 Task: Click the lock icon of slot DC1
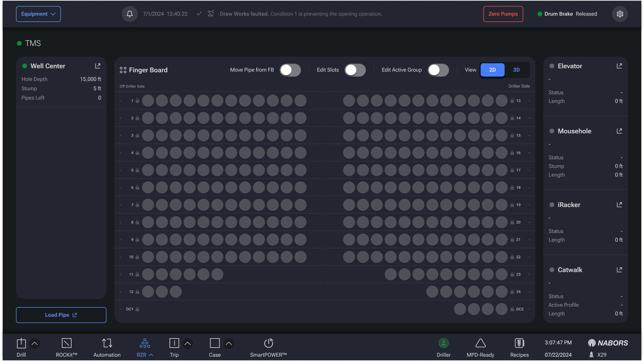pyautogui.click(x=137, y=309)
